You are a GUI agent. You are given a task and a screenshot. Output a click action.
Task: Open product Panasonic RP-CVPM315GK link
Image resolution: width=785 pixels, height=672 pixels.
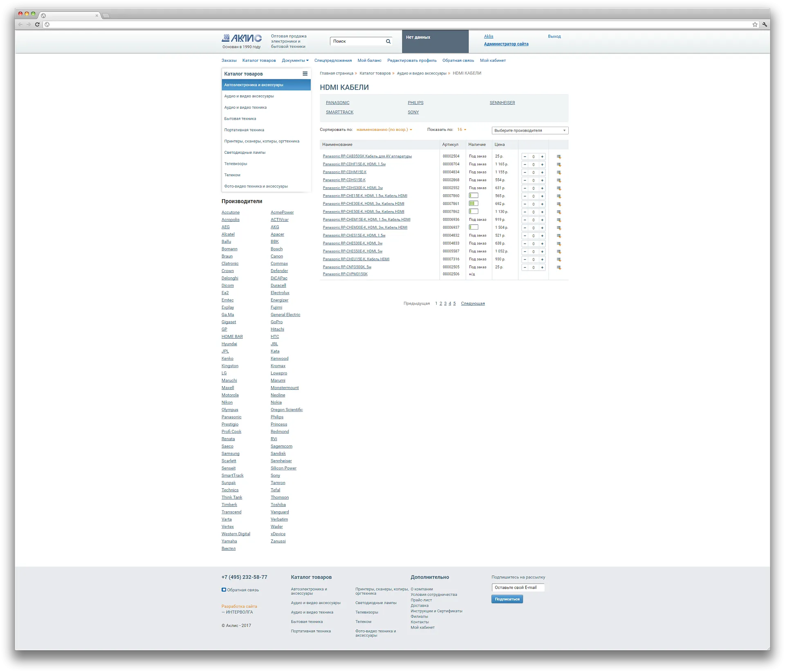(345, 274)
